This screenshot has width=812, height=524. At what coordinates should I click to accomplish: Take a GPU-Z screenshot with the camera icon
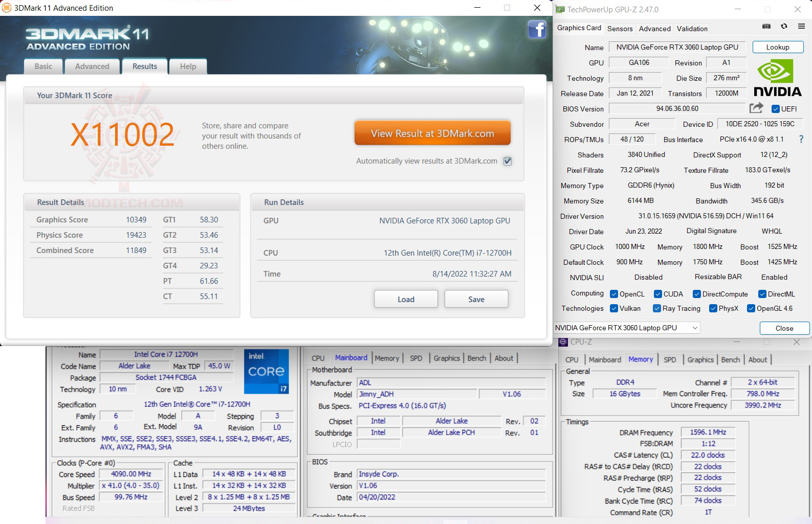pos(766,26)
